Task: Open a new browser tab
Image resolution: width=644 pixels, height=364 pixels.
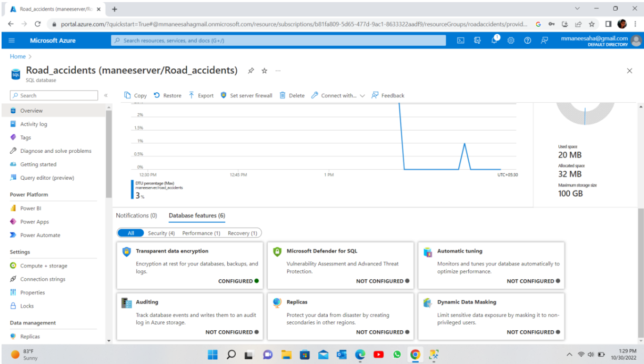Action: pos(115,9)
